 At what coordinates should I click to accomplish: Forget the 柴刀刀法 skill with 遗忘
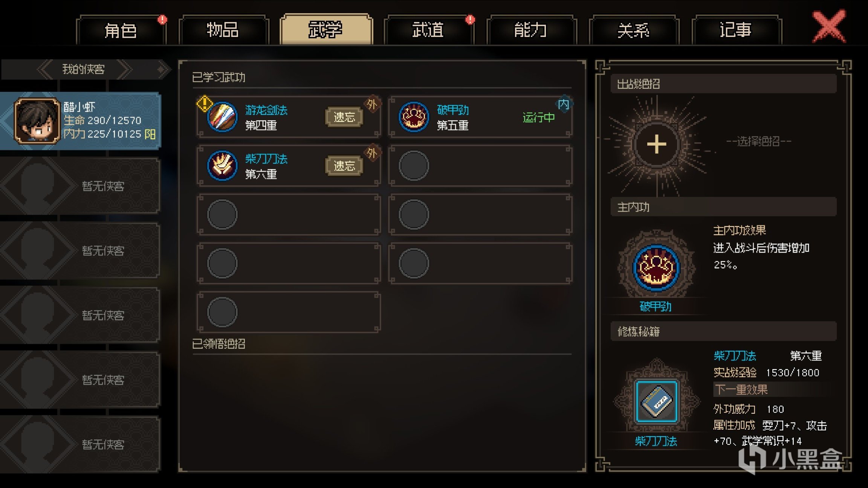(x=344, y=166)
